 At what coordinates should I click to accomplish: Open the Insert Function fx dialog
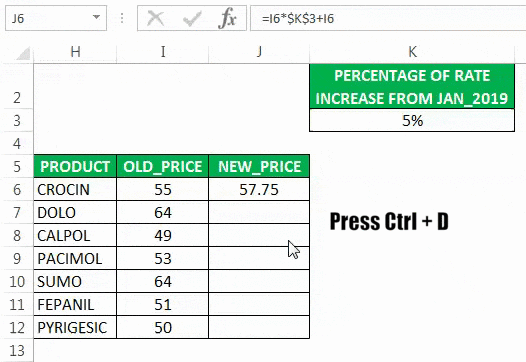[x=227, y=18]
